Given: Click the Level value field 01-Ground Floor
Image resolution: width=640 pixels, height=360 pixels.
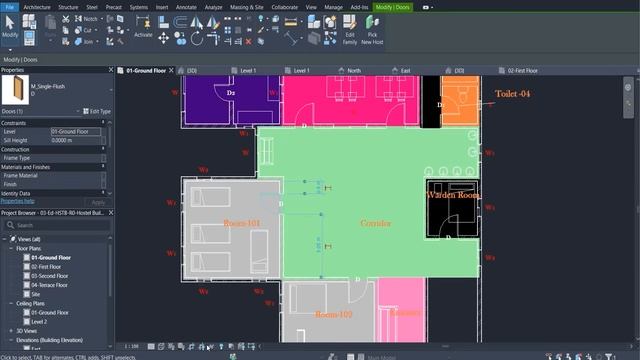Looking at the screenshot, I should 76,131.
